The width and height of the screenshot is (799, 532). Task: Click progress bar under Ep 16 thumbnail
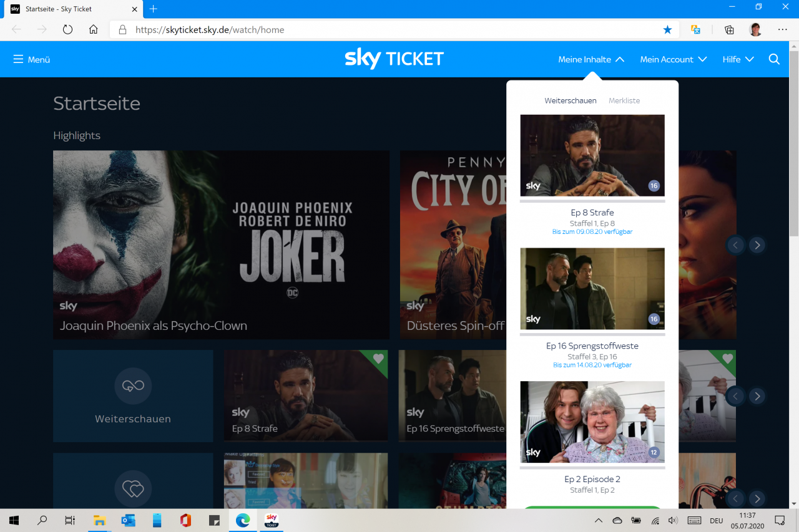click(592, 334)
